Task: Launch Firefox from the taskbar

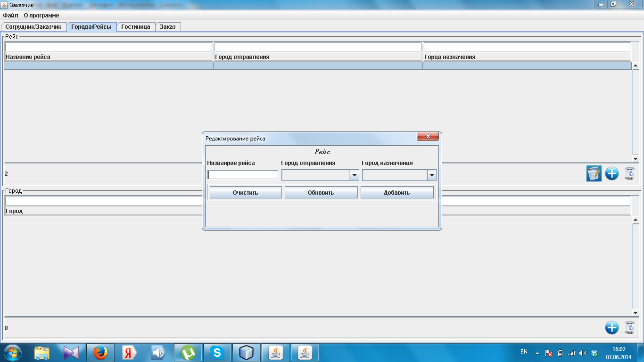Action: coord(100,353)
